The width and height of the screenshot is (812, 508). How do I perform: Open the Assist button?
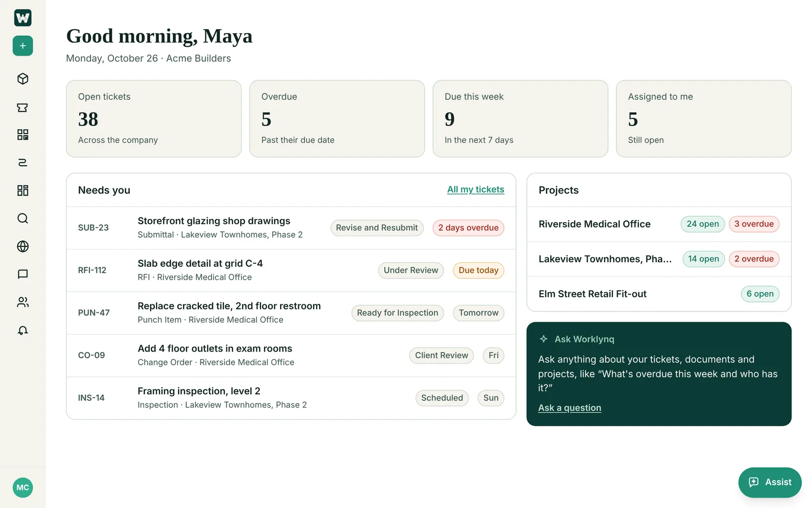[x=770, y=482]
